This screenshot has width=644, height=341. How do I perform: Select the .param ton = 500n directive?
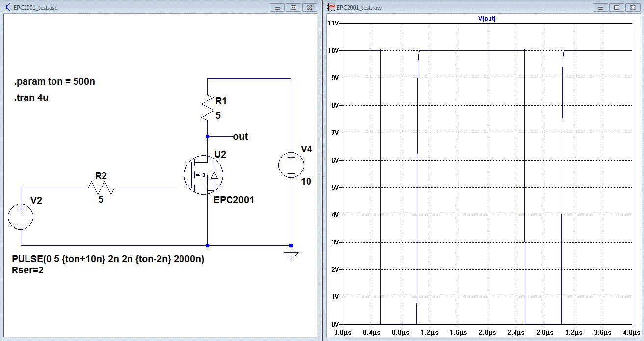coord(54,82)
